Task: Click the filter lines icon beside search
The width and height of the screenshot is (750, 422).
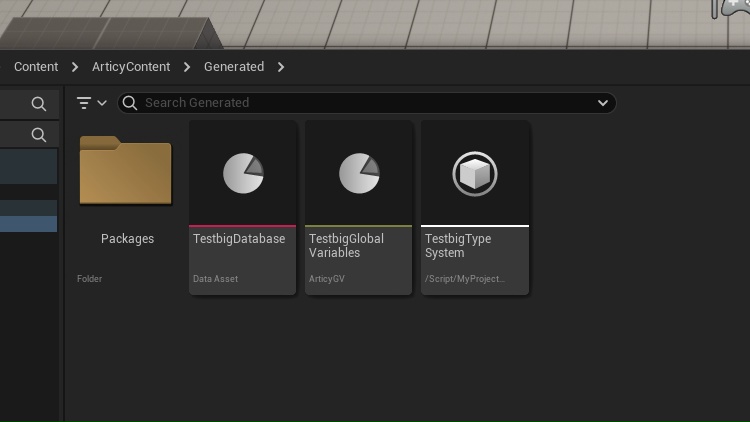Action: [85, 103]
